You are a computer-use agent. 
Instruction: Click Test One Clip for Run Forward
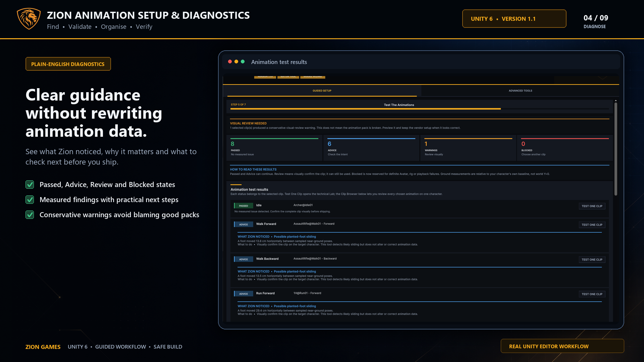[592, 294]
